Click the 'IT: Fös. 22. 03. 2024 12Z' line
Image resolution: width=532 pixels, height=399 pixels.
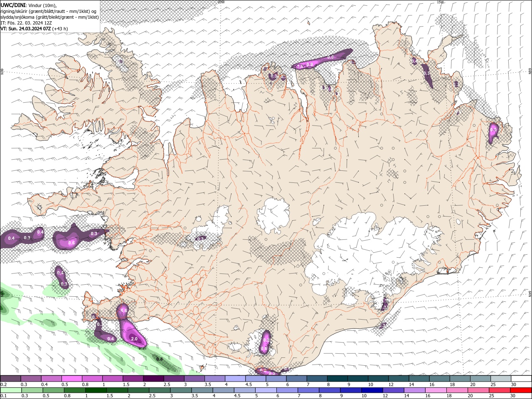pos(26,23)
